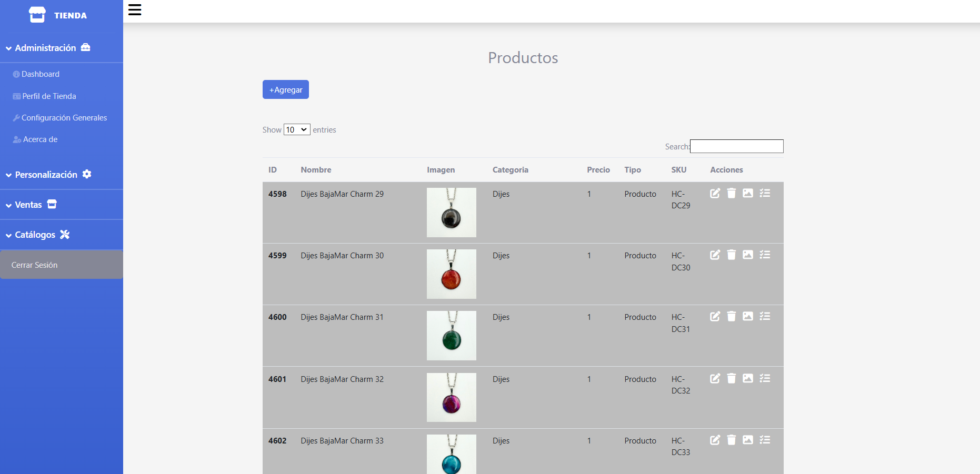Click the trash icon for Charm 33
980x474 pixels.
point(731,440)
